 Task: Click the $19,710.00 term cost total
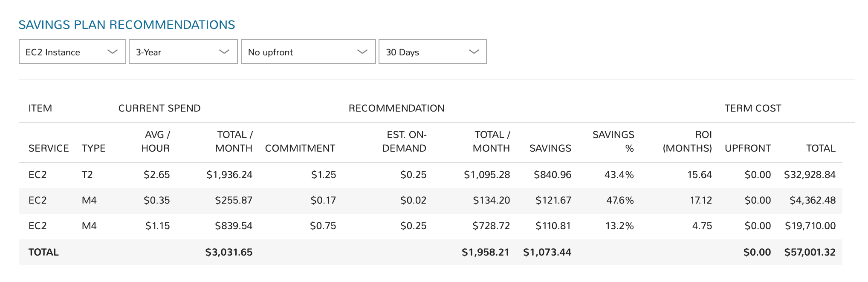click(810, 226)
